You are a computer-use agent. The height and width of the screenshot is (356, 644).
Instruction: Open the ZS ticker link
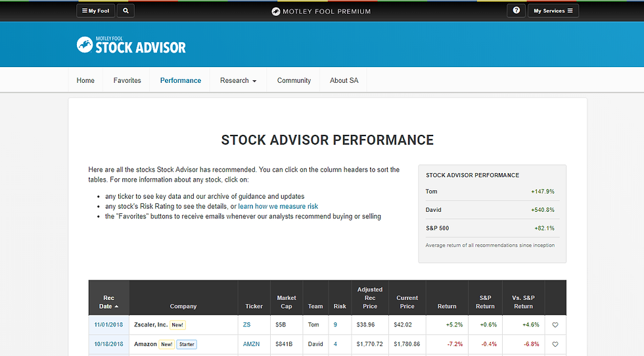click(x=246, y=325)
